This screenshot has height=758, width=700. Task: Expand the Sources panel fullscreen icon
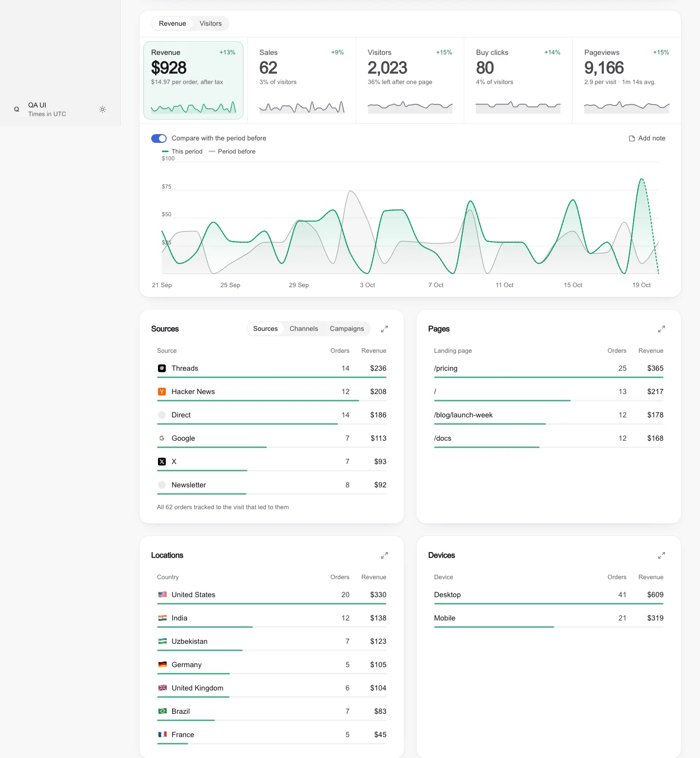click(x=385, y=329)
